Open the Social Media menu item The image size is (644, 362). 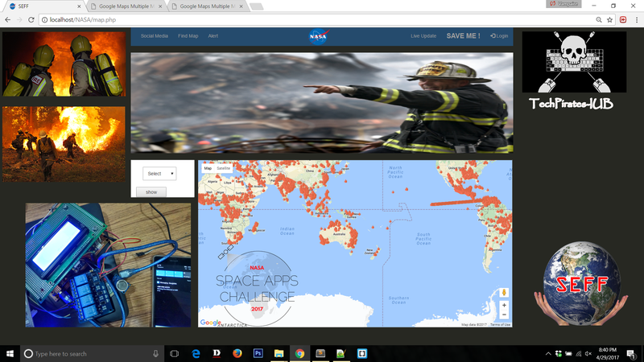coord(154,36)
